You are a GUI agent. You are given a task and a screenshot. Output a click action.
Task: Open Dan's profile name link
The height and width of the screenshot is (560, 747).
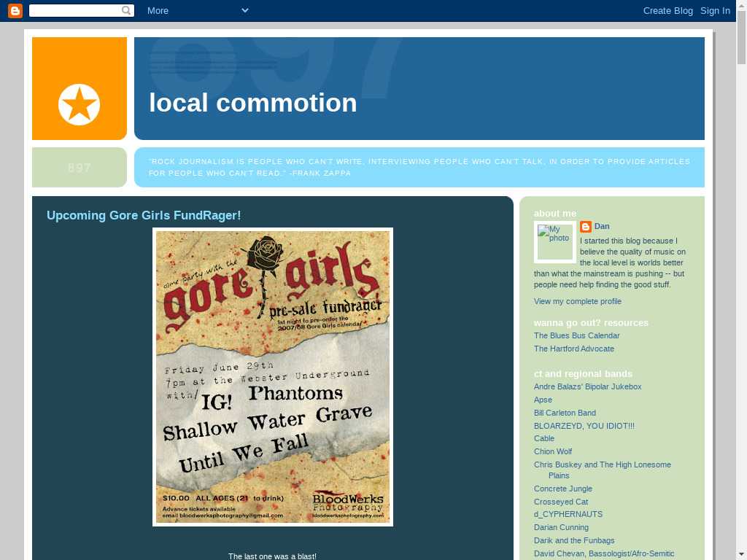coord(602,226)
